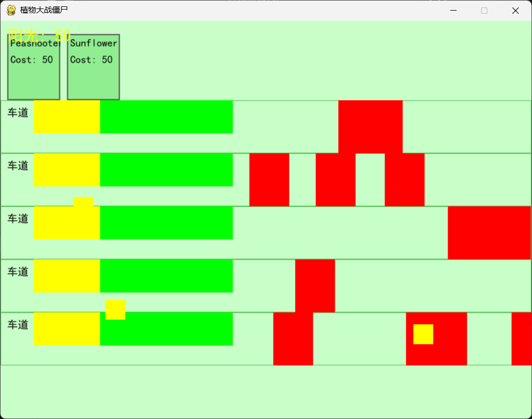532x419 pixels.
Task: Click the 车道 label of the fourth lane
Action: [18, 272]
